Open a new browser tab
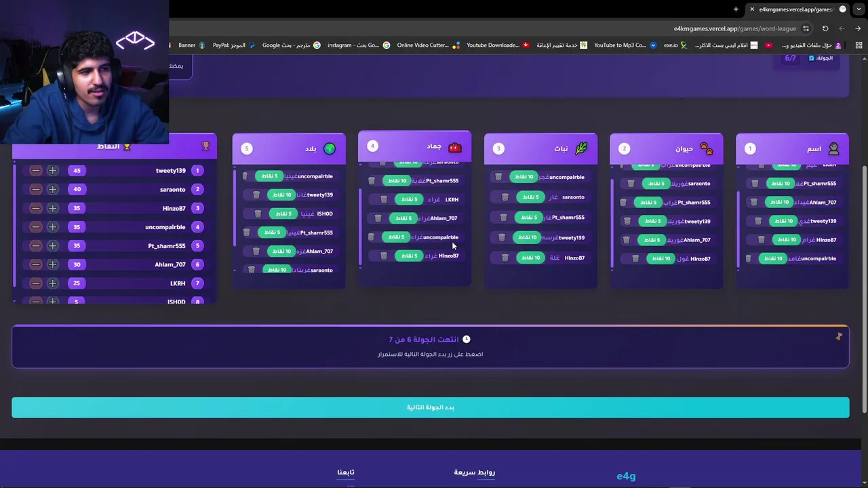 click(x=736, y=9)
